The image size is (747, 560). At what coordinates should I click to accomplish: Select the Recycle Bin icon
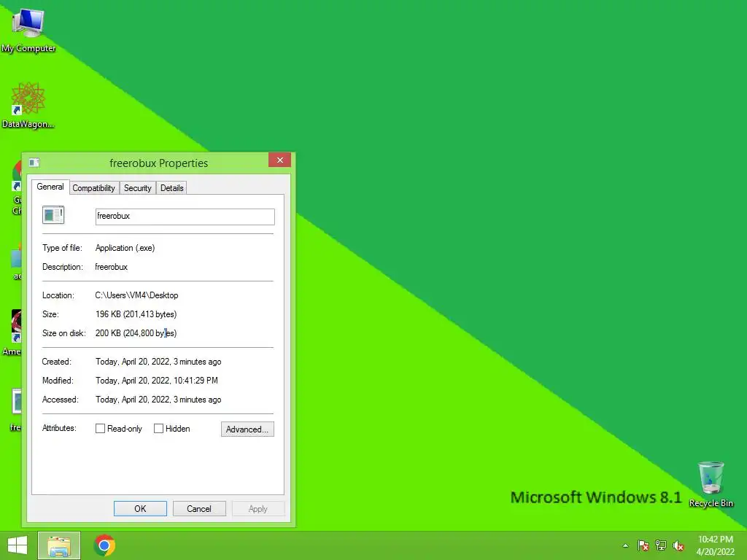click(711, 485)
